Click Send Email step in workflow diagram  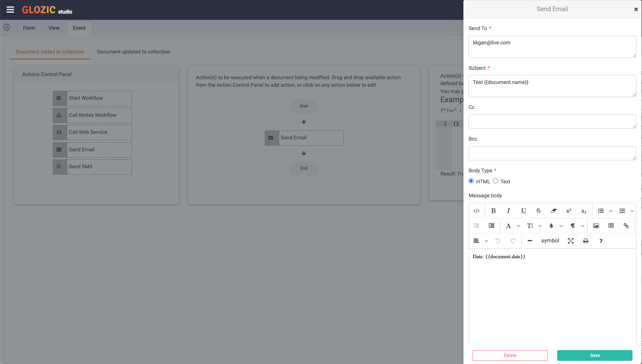pos(304,138)
